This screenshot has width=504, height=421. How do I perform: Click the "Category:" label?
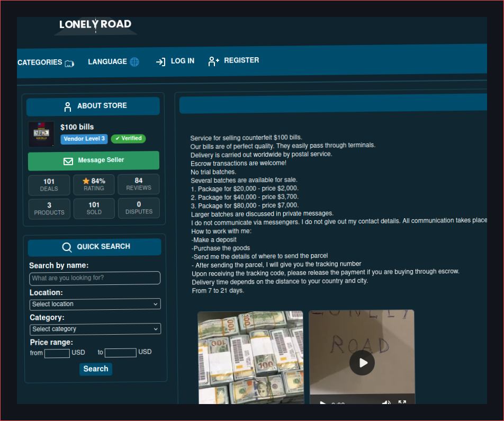click(x=47, y=318)
